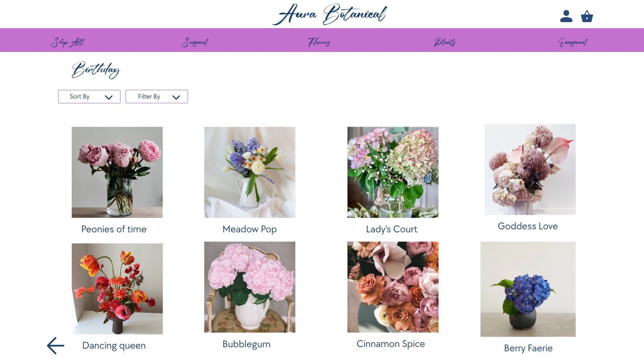Select the Dancing queen arrangement photo
Image resolution: width=644 pixels, height=362 pixels.
click(x=117, y=288)
